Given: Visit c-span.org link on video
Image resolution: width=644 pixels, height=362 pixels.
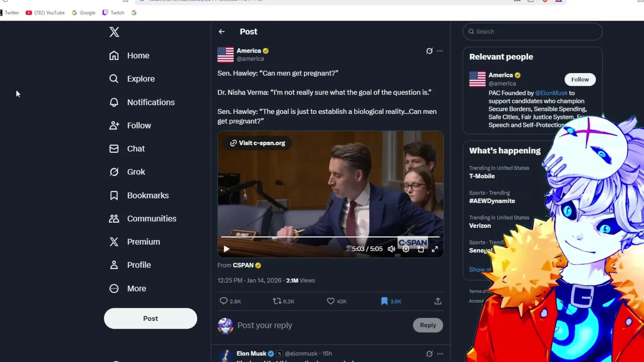Looking at the screenshot, I should 258,143.
